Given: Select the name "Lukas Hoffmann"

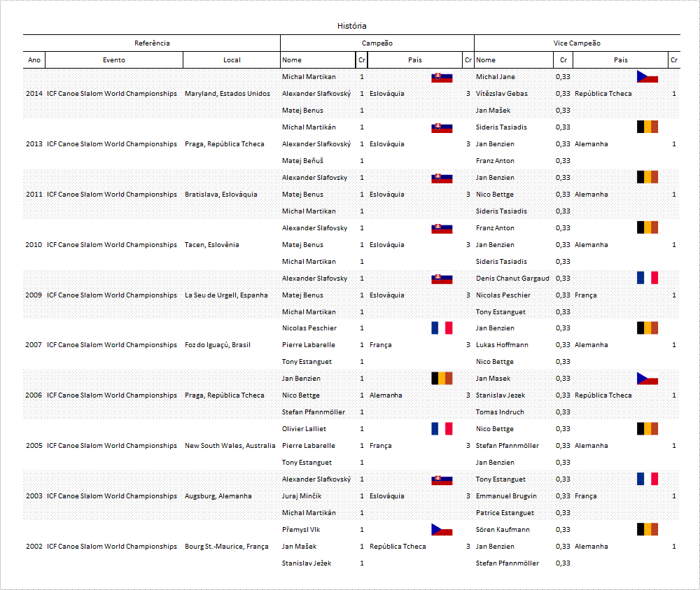Looking at the screenshot, I should coord(502,345).
